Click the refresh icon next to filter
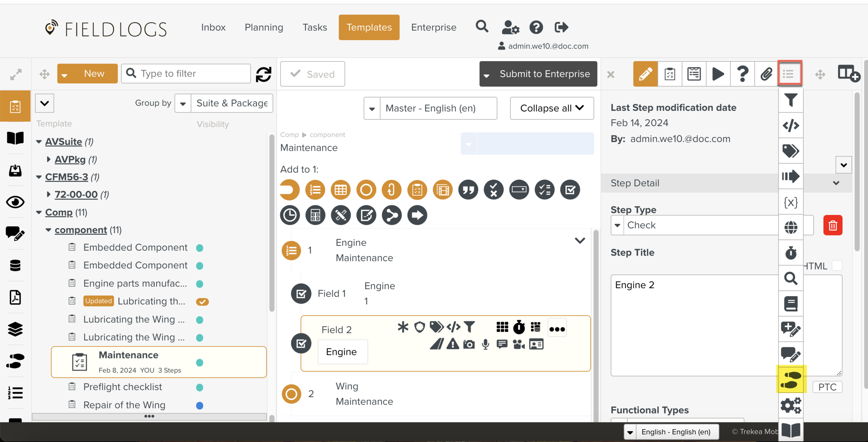This screenshot has height=442, width=868. 264,74
